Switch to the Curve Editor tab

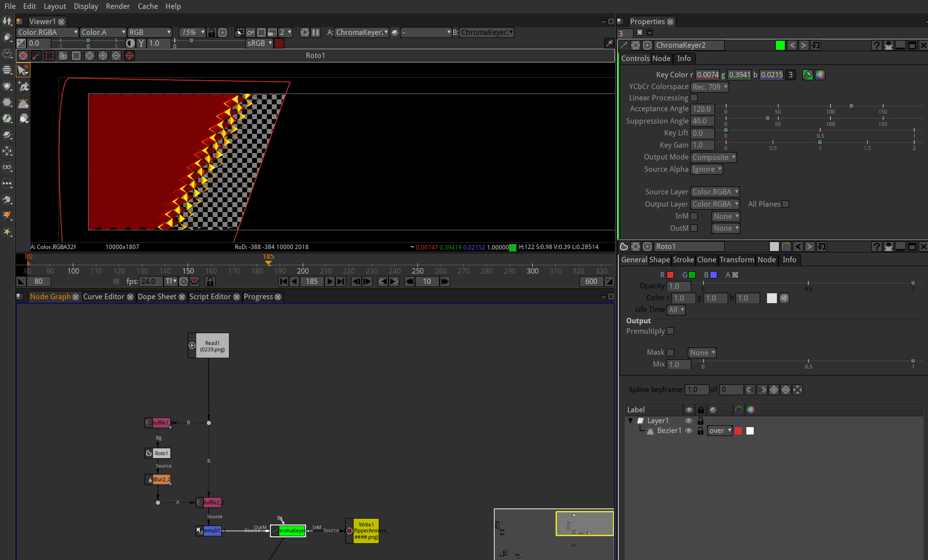pyautogui.click(x=104, y=297)
